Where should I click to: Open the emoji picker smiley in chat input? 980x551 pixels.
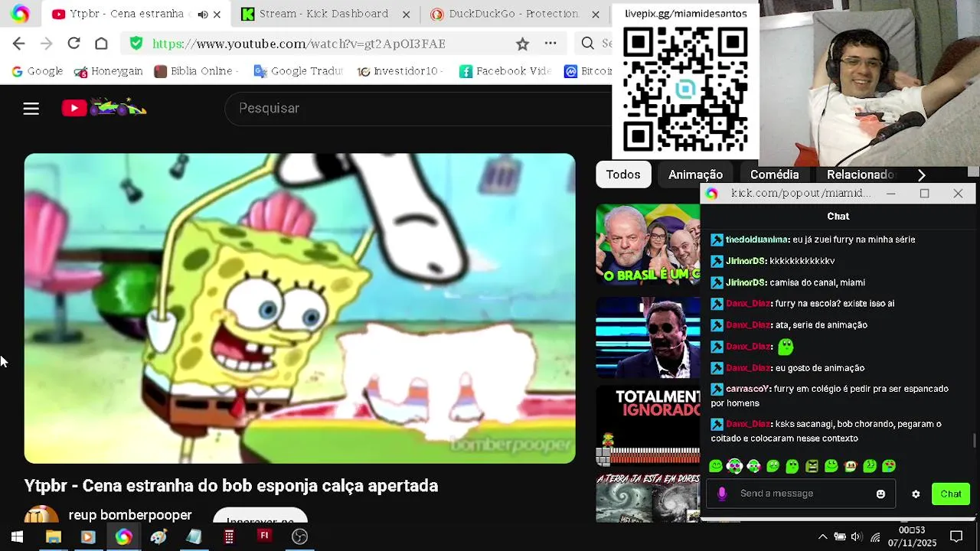pyautogui.click(x=880, y=494)
